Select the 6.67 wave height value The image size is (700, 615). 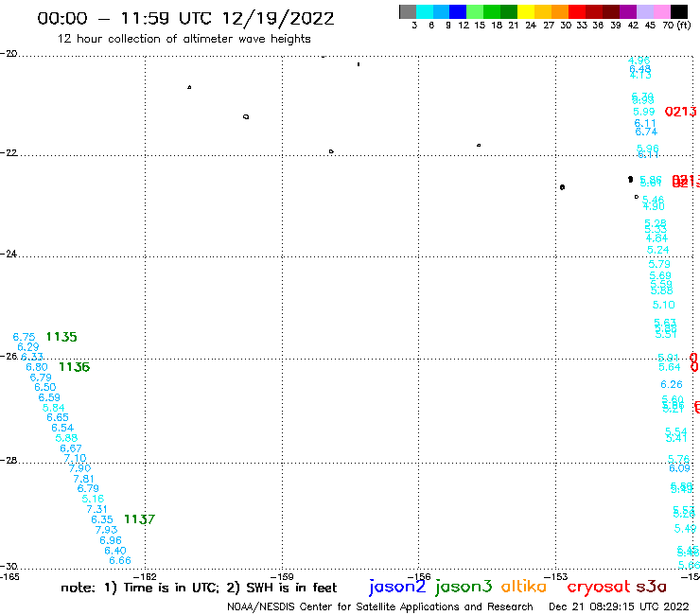71,448
